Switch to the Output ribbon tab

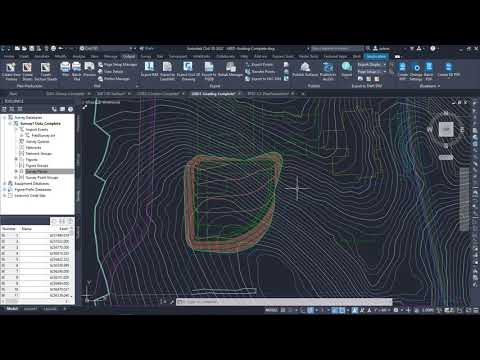point(128,56)
